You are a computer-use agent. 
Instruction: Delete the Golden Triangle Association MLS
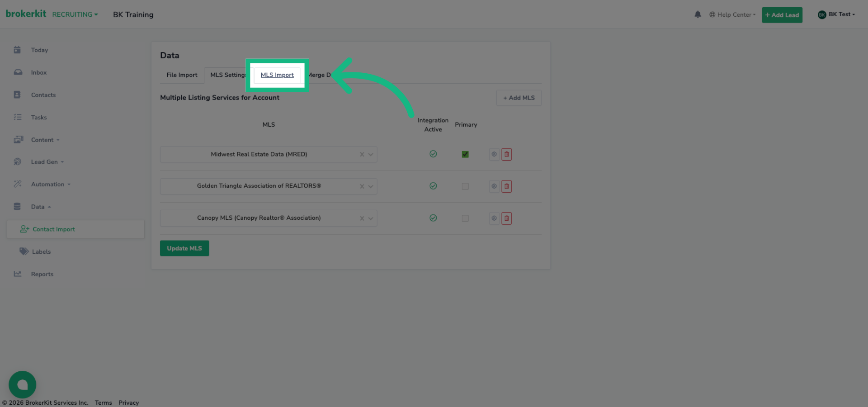pyautogui.click(x=507, y=186)
